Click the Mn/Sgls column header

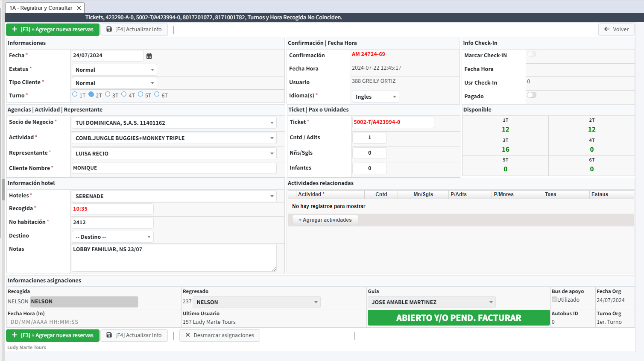tap(423, 194)
